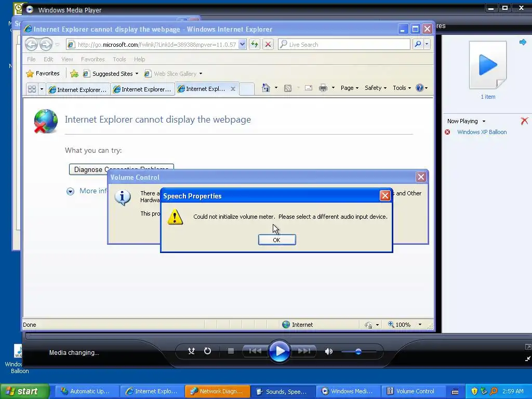The width and height of the screenshot is (532, 399).
Task: Open the Safety command bar menu
Action: point(375,88)
